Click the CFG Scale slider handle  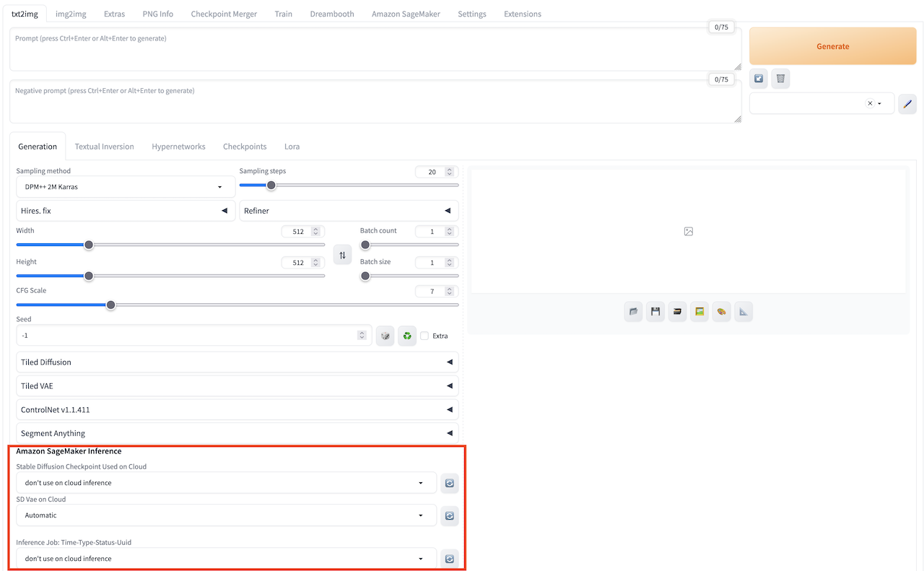(111, 305)
